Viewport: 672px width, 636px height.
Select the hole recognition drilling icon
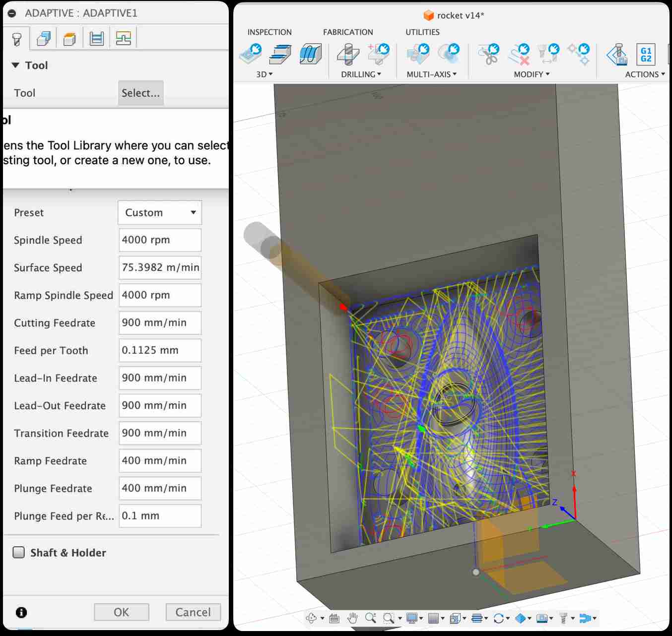tap(379, 54)
